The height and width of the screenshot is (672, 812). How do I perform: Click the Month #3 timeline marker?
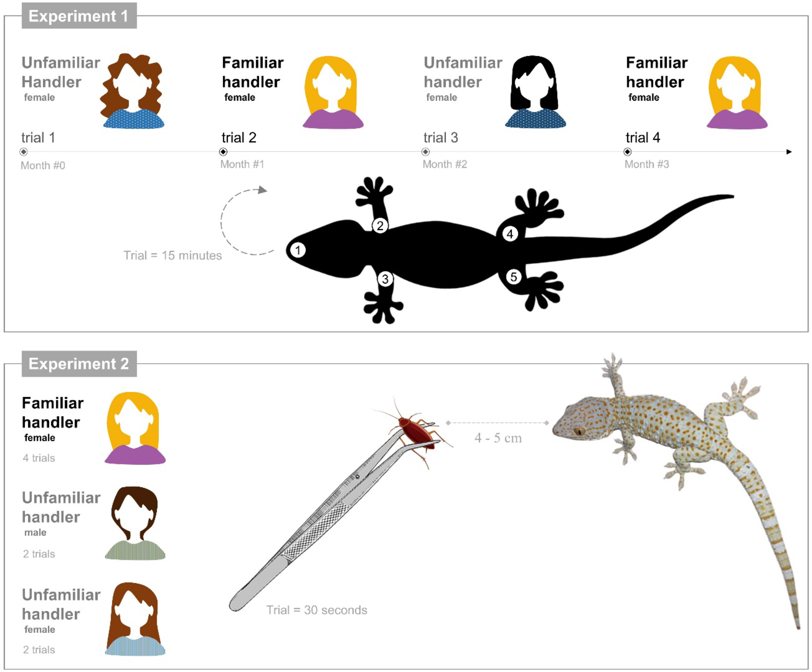coord(628,152)
